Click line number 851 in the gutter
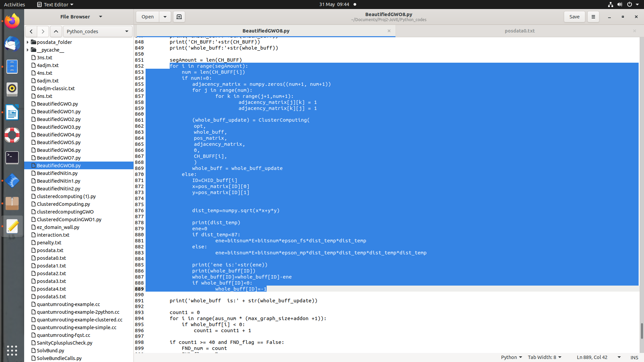Screen dimensions: 644x362 pyautogui.click(x=139, y=60)
